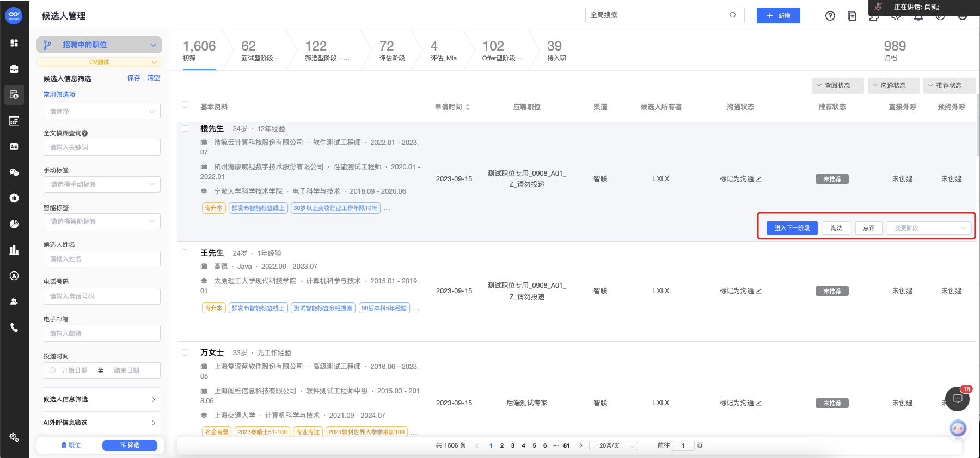The width and height of the screenshot is (980, 458).
Task: Open the chat bubble with 18 badge
Action: 957,399
